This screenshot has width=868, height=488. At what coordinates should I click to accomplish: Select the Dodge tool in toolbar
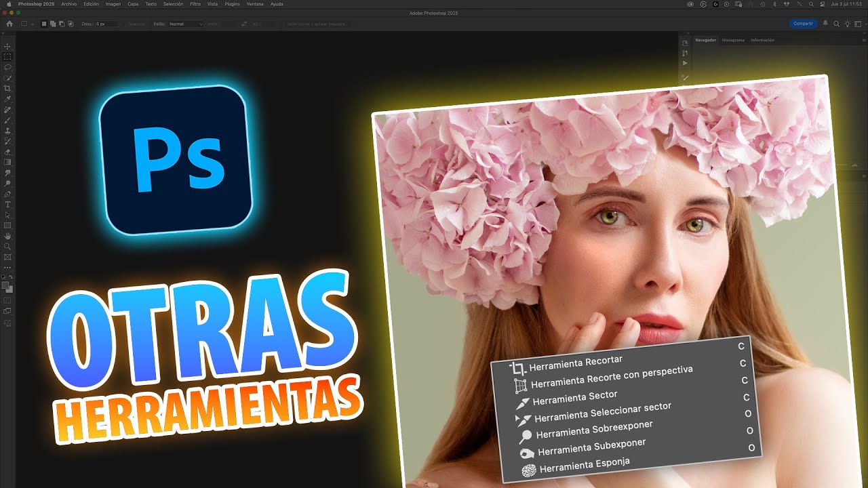coord(8,183)
